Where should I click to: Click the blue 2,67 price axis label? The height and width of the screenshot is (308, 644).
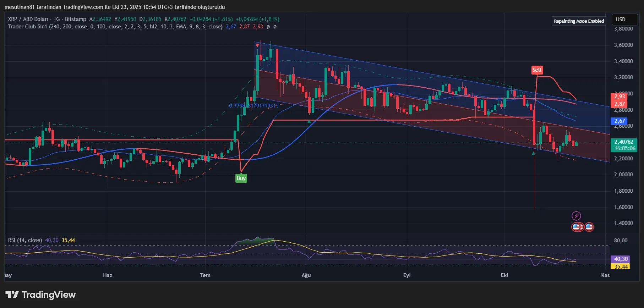pyautogui.click(x=620, y=121)
